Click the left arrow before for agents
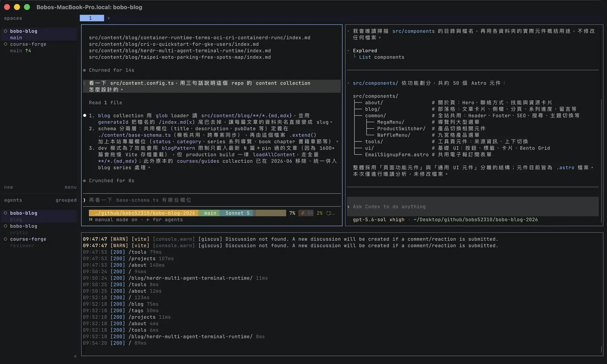The image size is (607, 364). point(148,219)
